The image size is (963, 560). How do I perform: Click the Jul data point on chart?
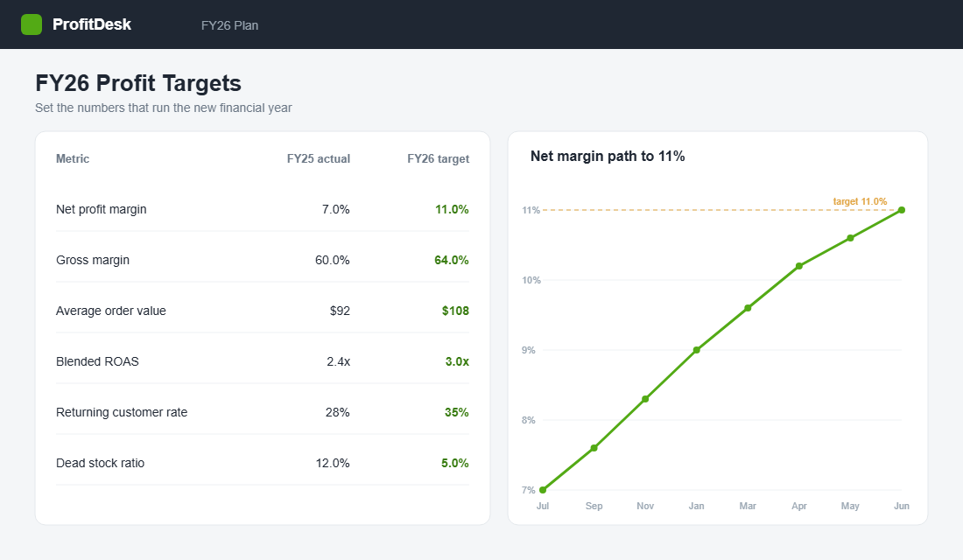coord(543,490)
